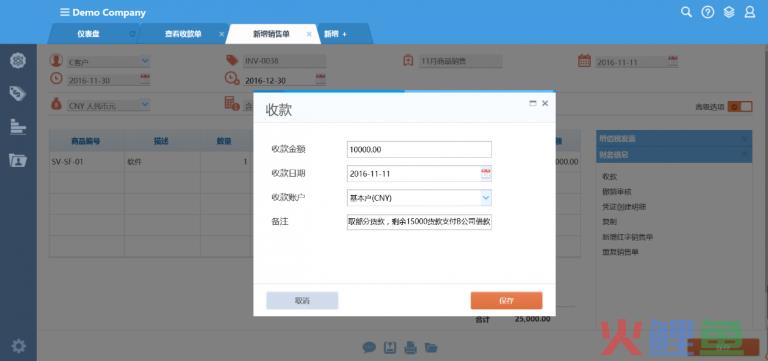The image size is (768, 361).
Task: Switch to the 查看收款单 tab
Action: (x=183, y=34)
